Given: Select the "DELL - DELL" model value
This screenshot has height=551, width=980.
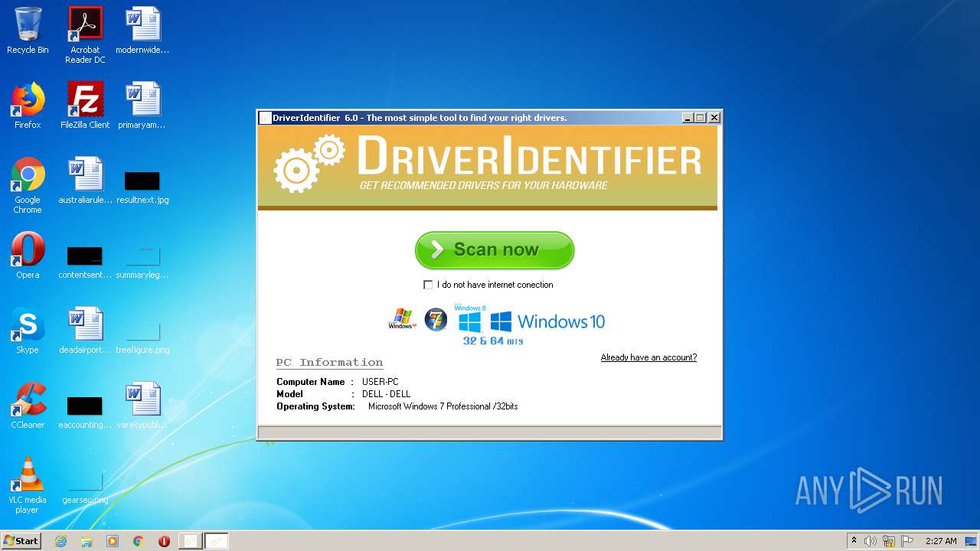Looking at the screenshot, I should pos(387,394).
